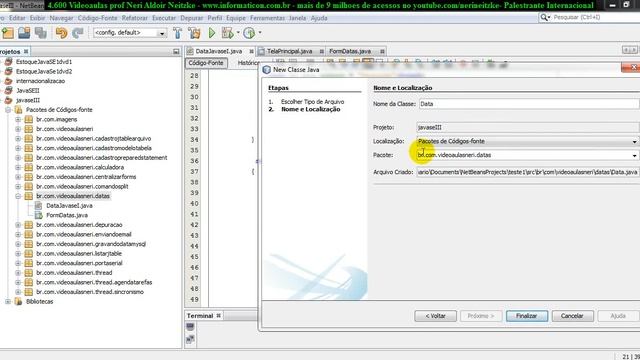Viewport: 640px width, 360px height.
Task: Close the TelaPrincipal.java editor tab
Action: click(322, 51)
